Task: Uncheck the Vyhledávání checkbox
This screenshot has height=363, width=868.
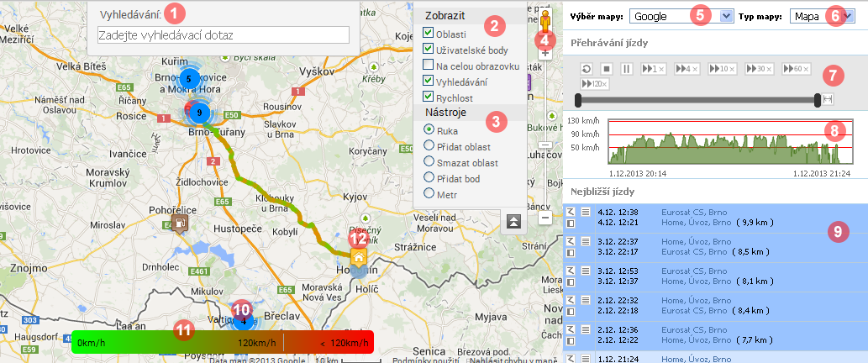Action: point(428,81)
